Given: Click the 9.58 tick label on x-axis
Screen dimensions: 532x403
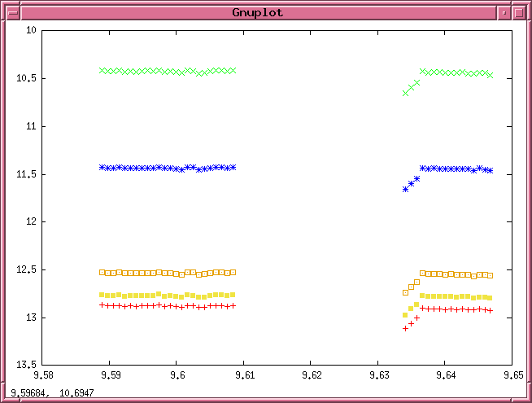Looking at the screenshot, I should (43, 375).
